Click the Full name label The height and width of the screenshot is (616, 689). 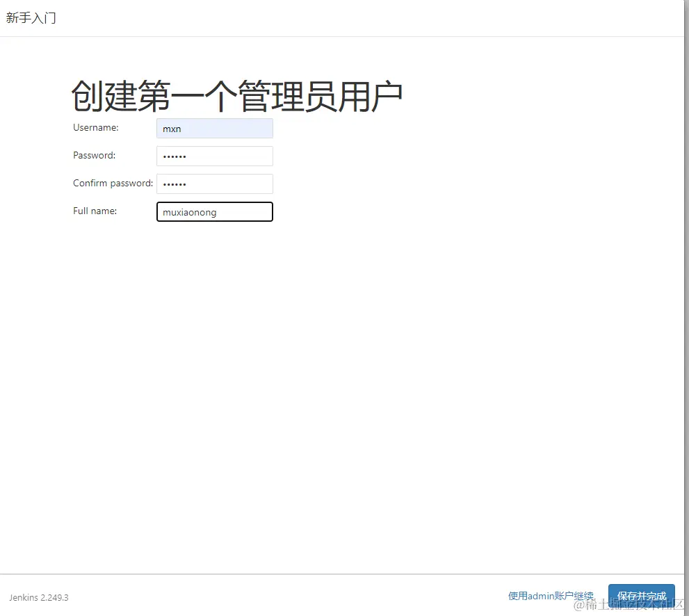(95, 211)
